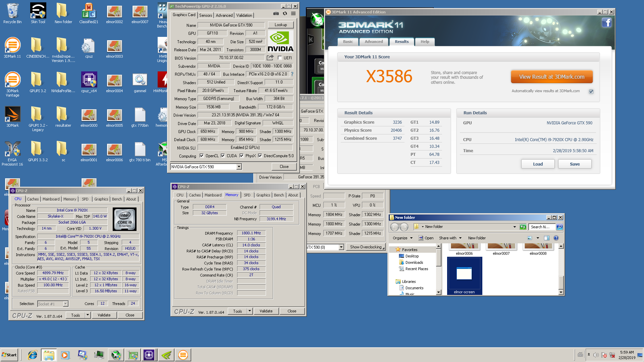Select the SPD tab in CPU-Z Memory window

tap(247, 195)
